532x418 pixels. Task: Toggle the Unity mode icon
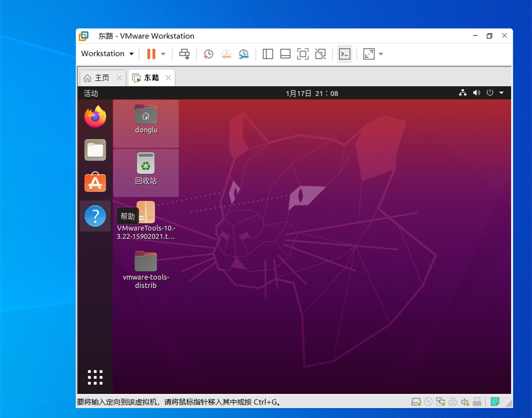pos(320,53)
